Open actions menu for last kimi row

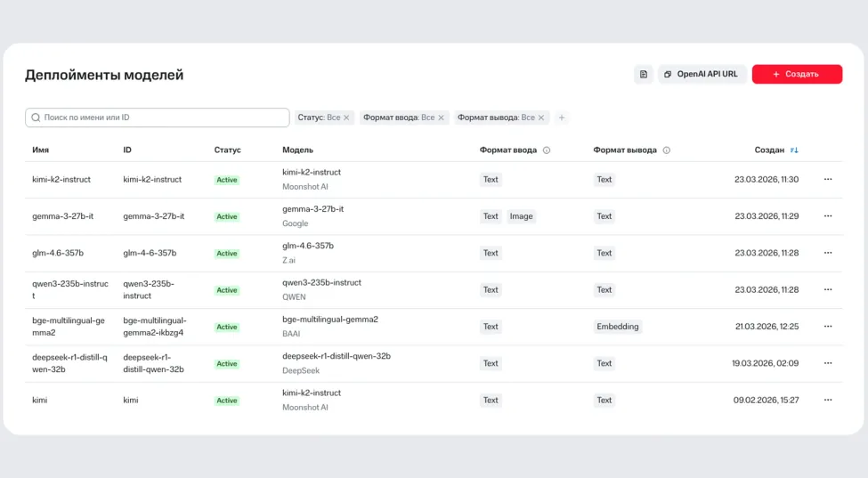828,401
